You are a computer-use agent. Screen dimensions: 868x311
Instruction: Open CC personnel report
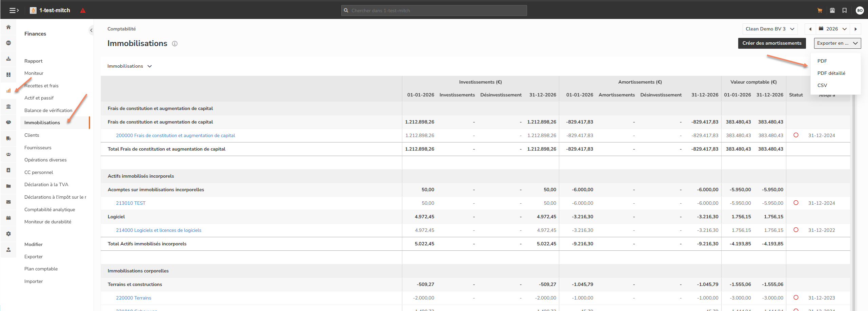[39, 172]
